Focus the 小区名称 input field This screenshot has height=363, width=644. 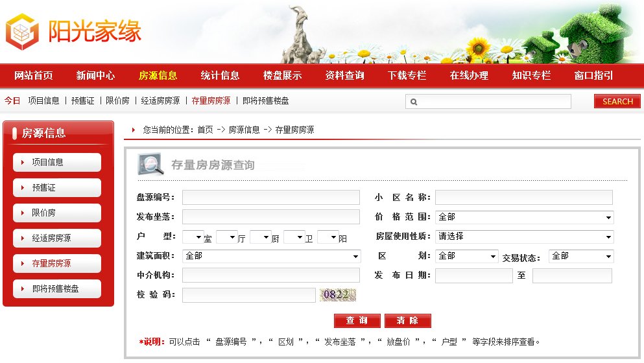[524, 197]
